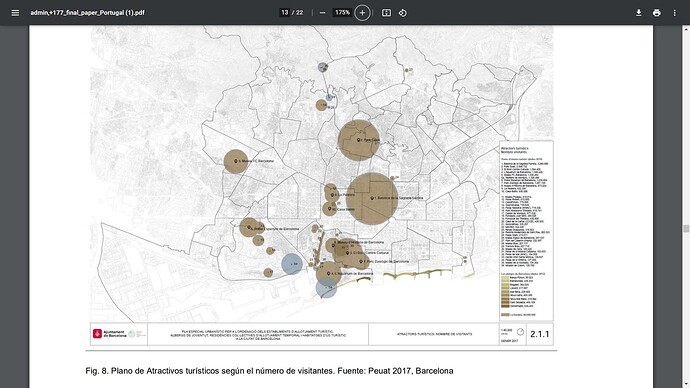The width and height of the screenshot is (690, 388).
Task: Click the Park Güell circle on map
Action: tap(359, 140)
